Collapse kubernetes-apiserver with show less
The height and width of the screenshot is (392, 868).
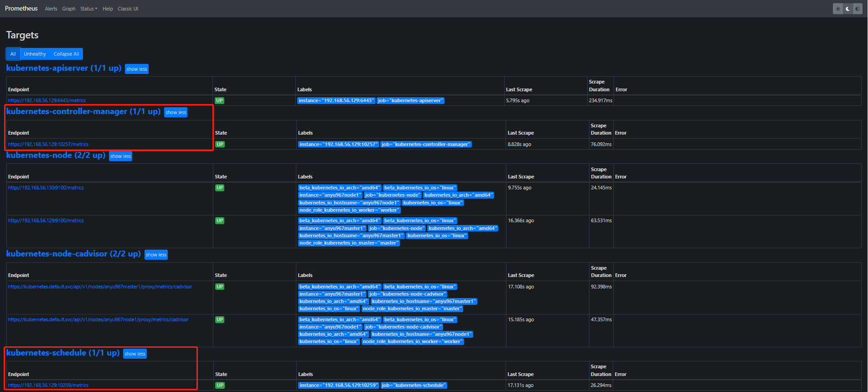coord(137,69)
